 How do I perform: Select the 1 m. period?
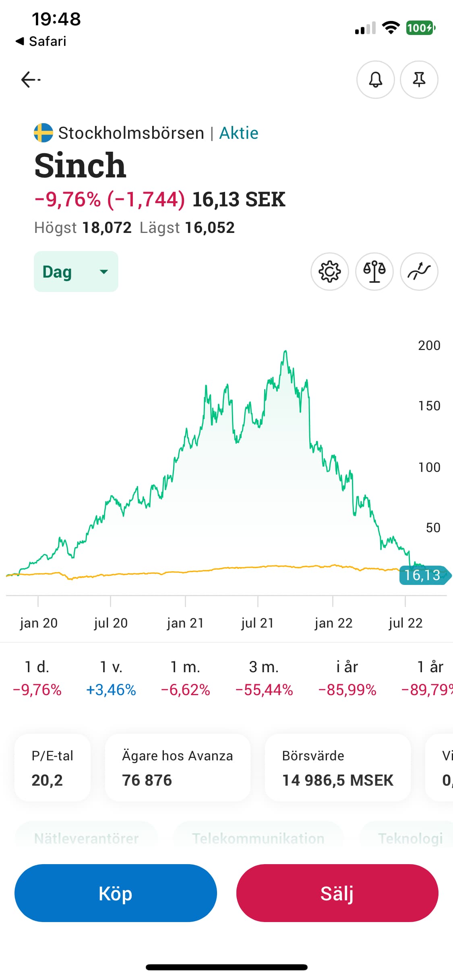[x=185, y=678]
